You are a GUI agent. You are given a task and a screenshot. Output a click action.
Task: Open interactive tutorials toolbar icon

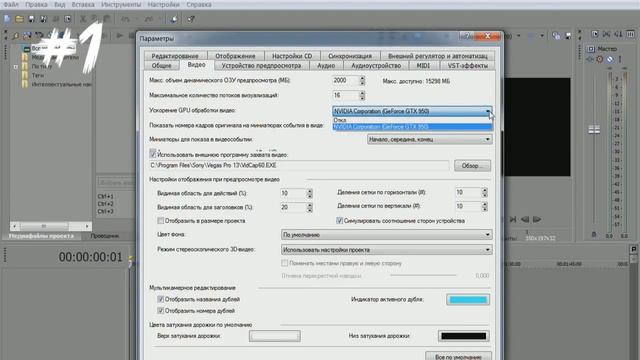click(x=174, y=19)
